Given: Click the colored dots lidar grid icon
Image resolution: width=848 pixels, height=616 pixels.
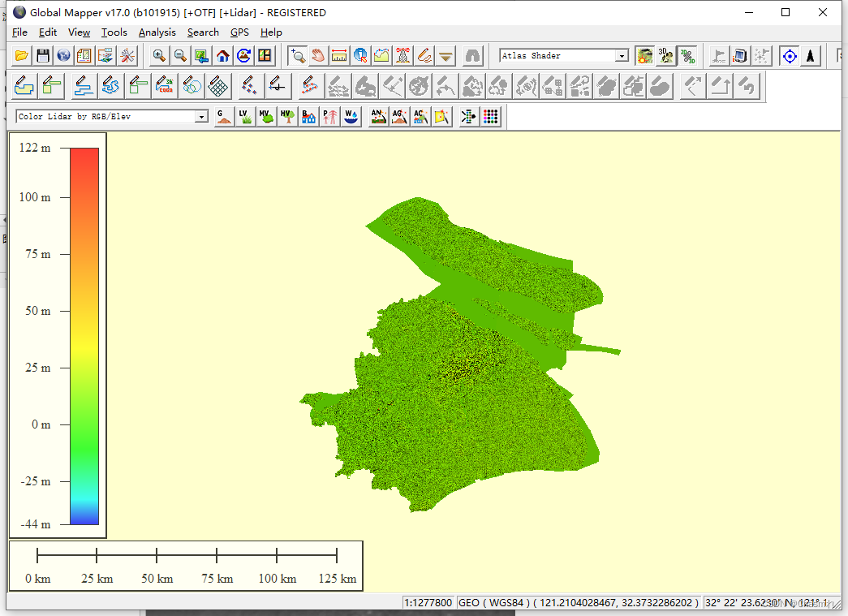Looking at the screenshot, I should click(490, 116).
